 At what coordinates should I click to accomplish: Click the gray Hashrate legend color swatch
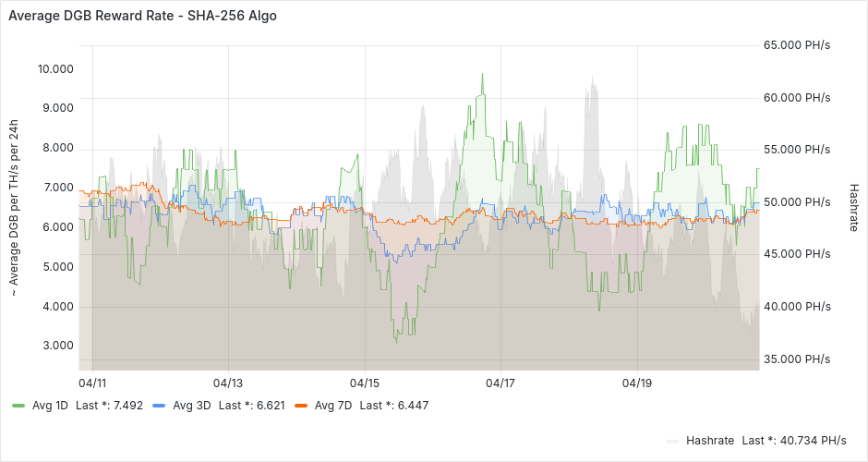coord(672,441)
